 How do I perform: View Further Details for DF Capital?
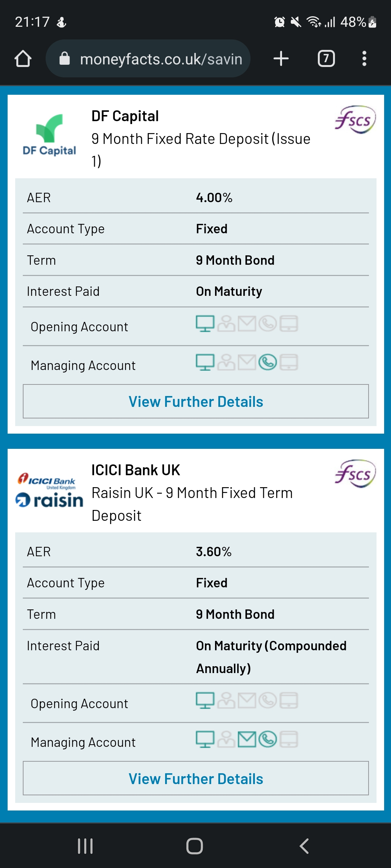tap(196, 401)
